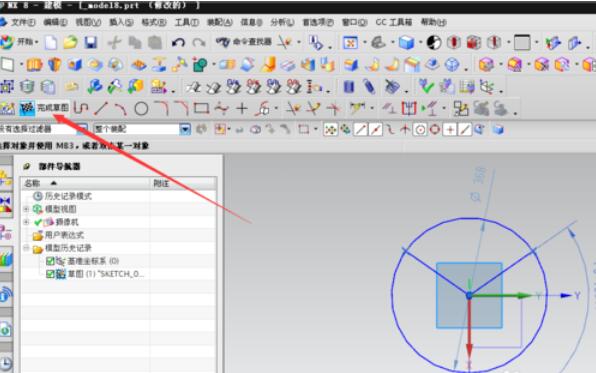Image resolution: width=596 pixels, height=373 pixels.
Task: Click the blue shaded cube render-style icon
Action: point(406,43)
